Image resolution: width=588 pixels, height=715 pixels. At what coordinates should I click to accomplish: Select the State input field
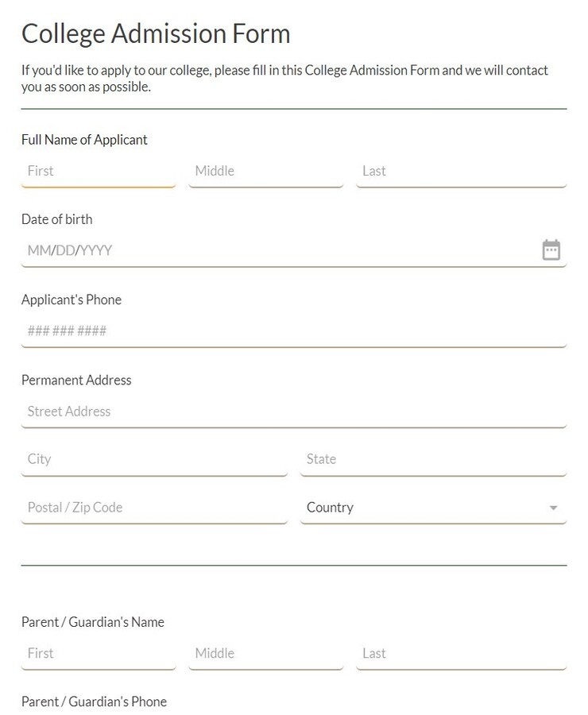433,459
